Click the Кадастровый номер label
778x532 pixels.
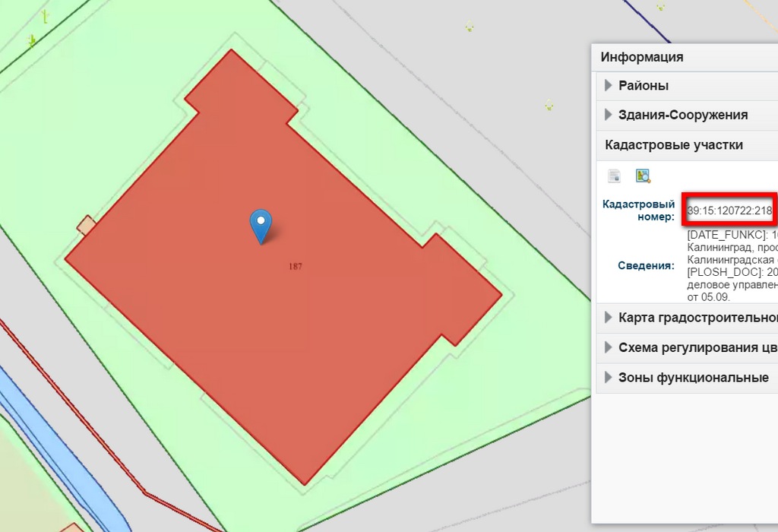tap(638, 211)
